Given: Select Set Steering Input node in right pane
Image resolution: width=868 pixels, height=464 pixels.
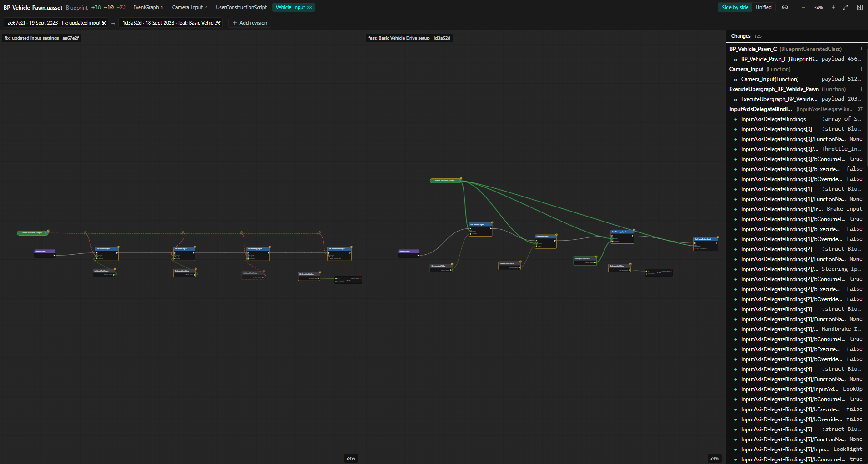Looking at the screenshot, I should tap(622, 237).
